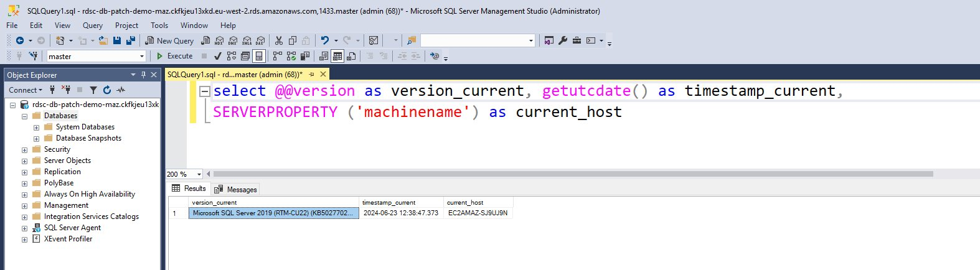The width and height of the screenshot is (980, 270).
Task: Click the DAX query icon
Action: coord(260,40)
